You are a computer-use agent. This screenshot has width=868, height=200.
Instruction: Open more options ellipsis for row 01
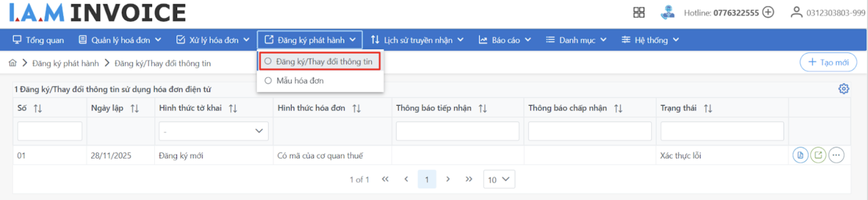[836, 155]
